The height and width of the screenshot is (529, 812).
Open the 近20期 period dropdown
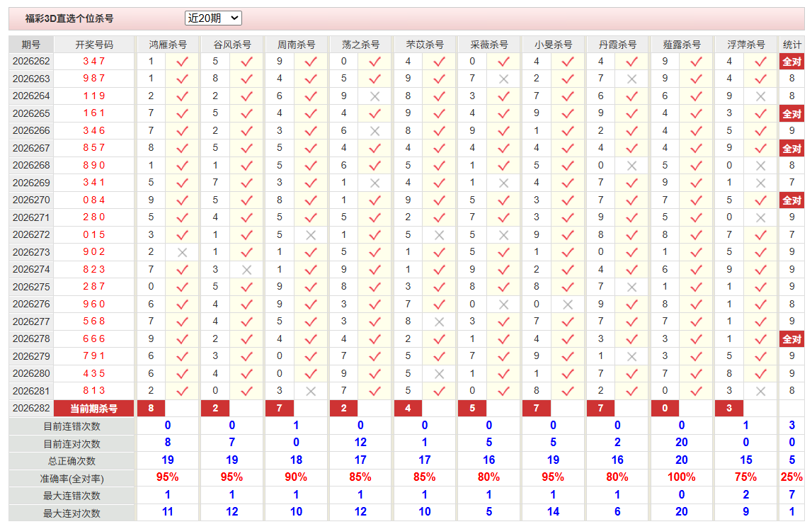point(213,18)
